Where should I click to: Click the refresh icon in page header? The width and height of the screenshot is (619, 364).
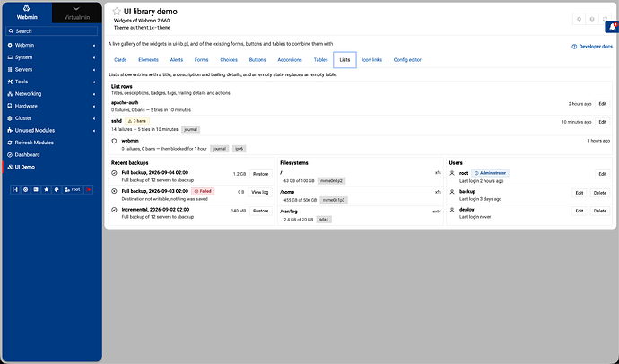(x=605, y=19)
